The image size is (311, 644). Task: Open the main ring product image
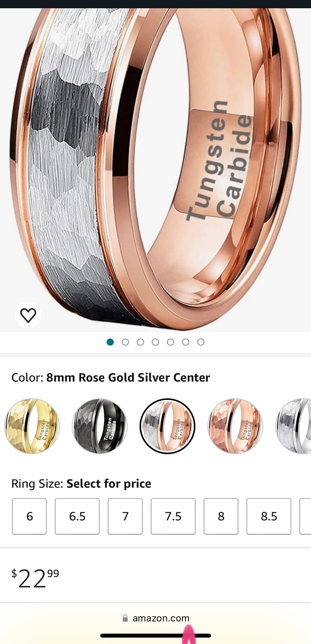[x=155, y=170]
